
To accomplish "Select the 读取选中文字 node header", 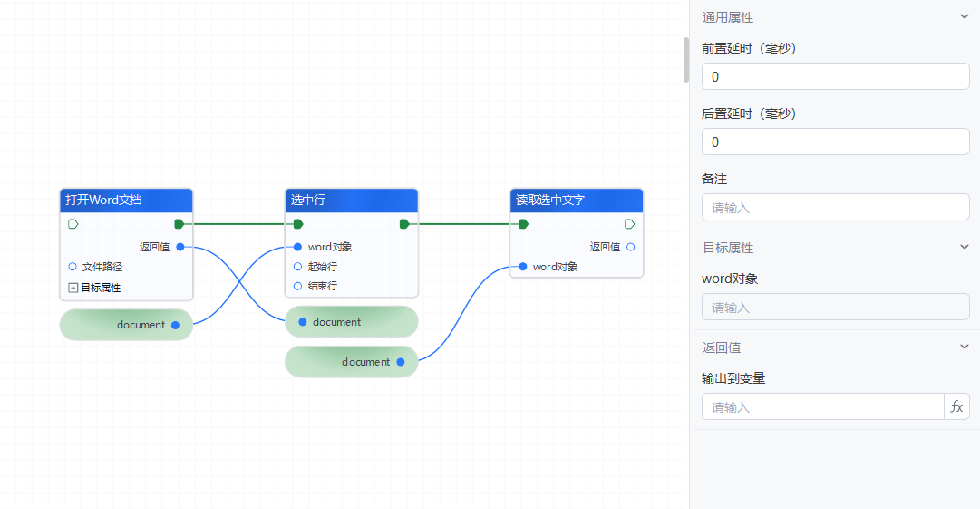I will point(577,201).
